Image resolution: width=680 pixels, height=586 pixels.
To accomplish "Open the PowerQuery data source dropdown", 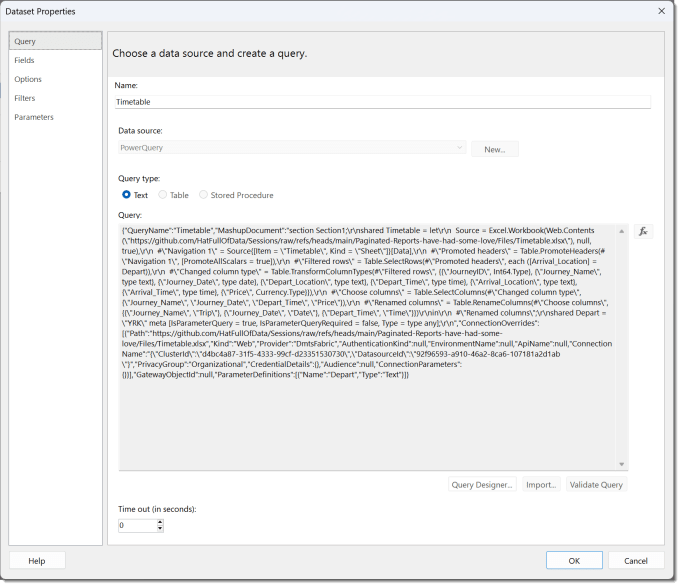I will (x=292, y=148).
